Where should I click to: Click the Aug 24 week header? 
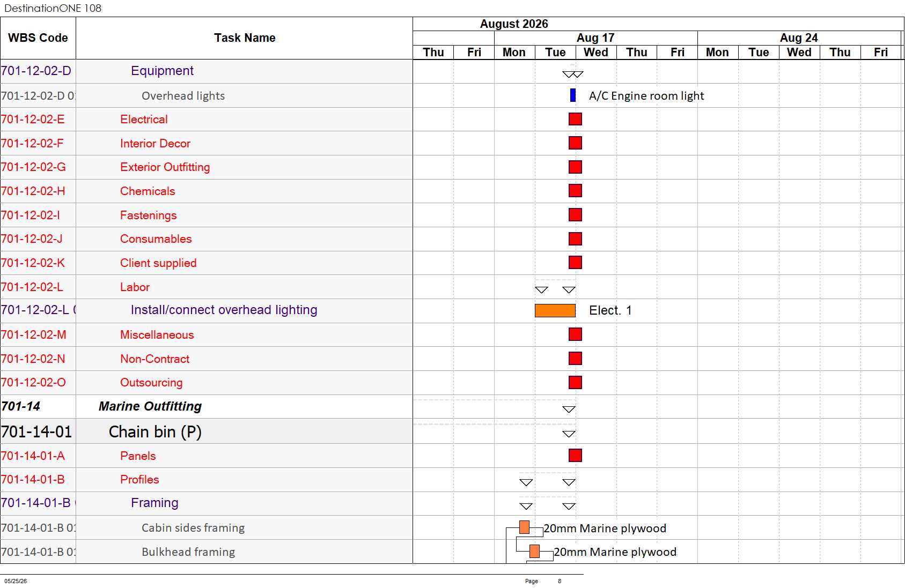click(x=799, y=38)
